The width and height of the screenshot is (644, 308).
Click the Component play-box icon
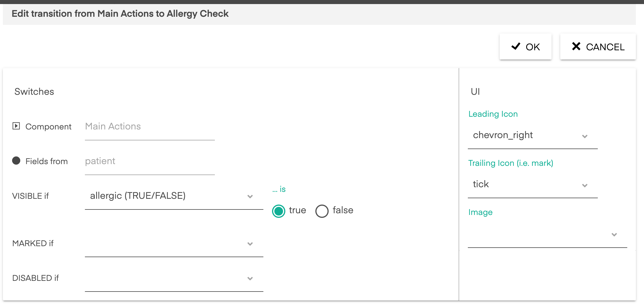pyautogui.click(x=16, y=126)
